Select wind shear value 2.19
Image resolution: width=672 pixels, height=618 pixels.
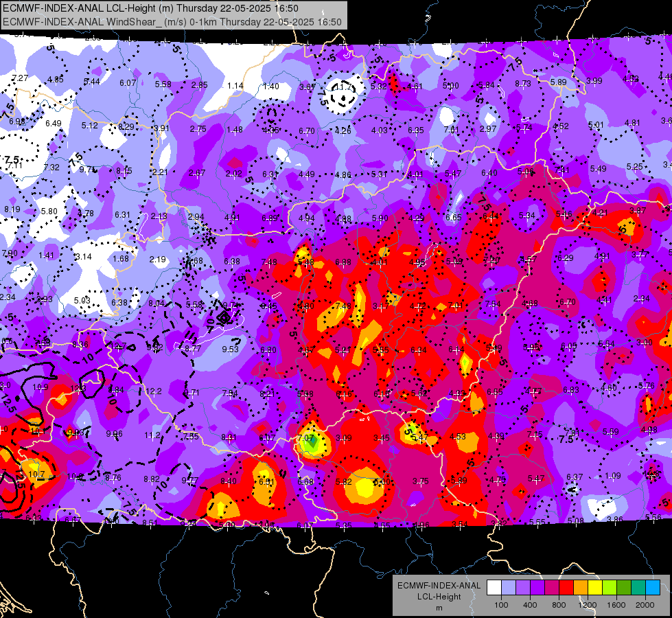(x=158, y=260)
